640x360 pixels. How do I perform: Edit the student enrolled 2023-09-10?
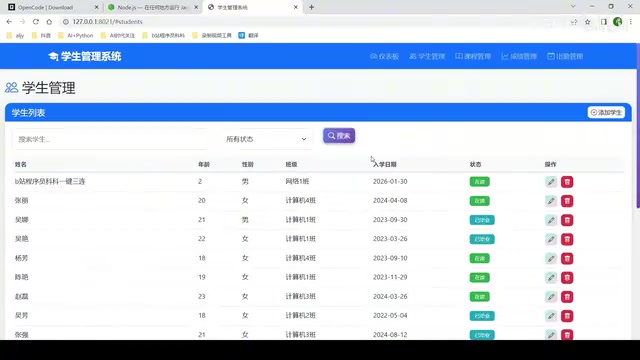pyautogui.click(x=551, y=258)
